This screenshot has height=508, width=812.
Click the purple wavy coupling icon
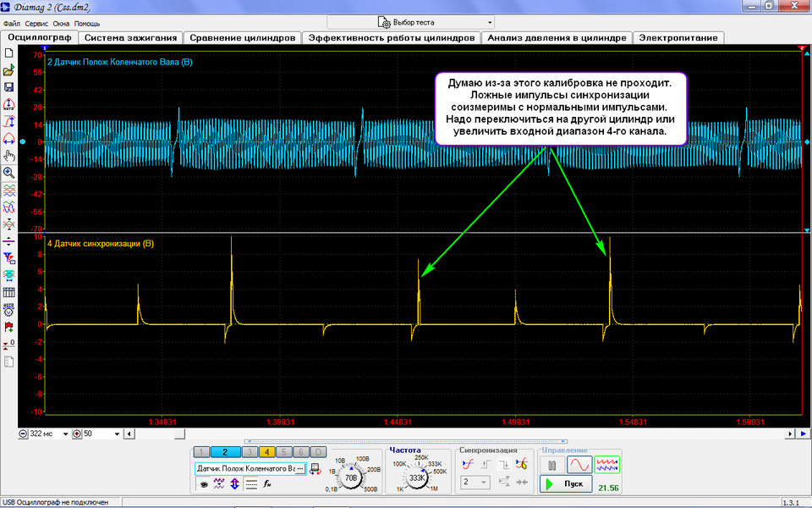219,484
